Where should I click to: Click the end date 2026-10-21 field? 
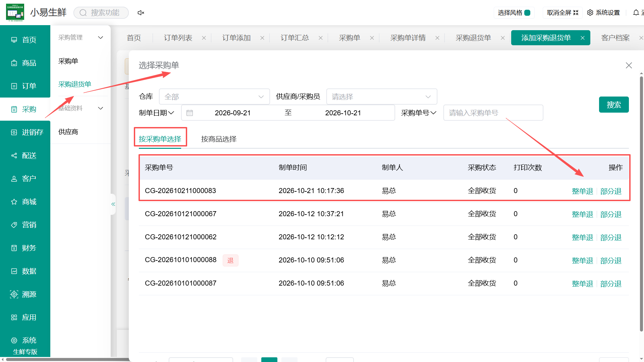(x=343, y=113)
